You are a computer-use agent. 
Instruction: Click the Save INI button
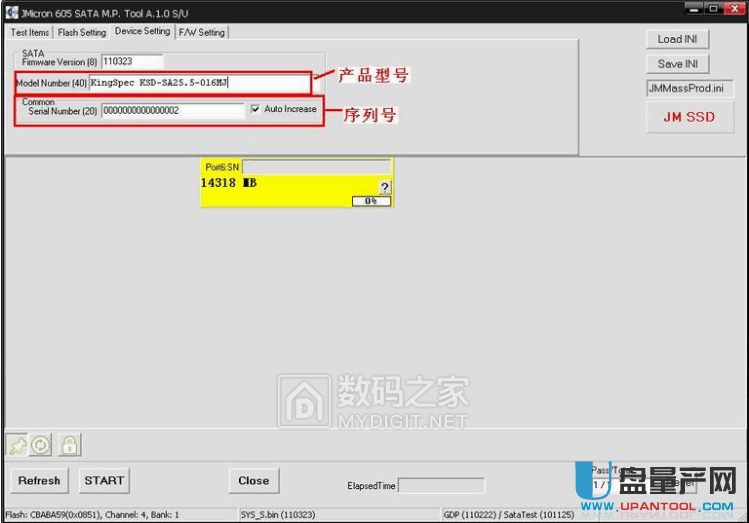tap(677, 64)
